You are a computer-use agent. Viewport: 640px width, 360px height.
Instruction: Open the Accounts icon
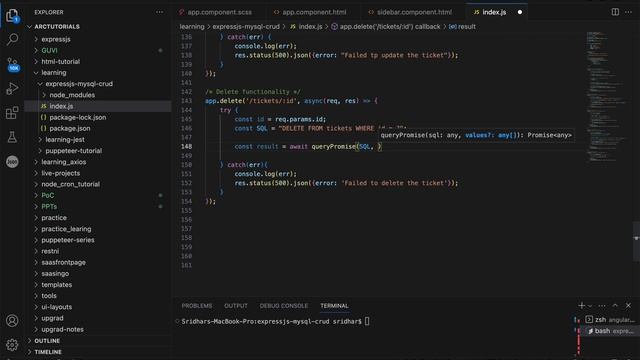coord(12,321)
